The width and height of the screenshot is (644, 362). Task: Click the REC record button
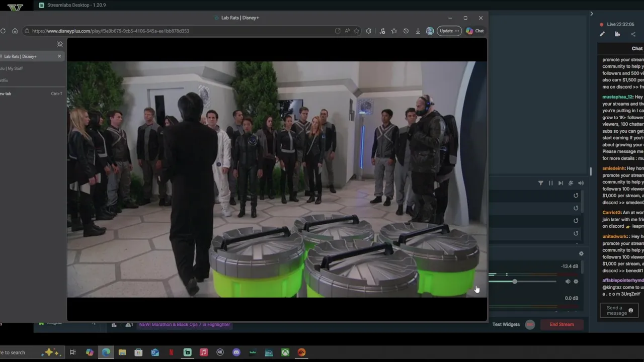point(530,325)
